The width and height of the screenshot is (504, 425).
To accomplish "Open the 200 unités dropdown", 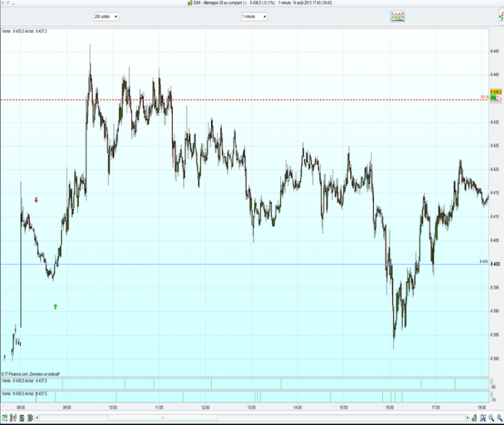I will click(x=106, y=16).
